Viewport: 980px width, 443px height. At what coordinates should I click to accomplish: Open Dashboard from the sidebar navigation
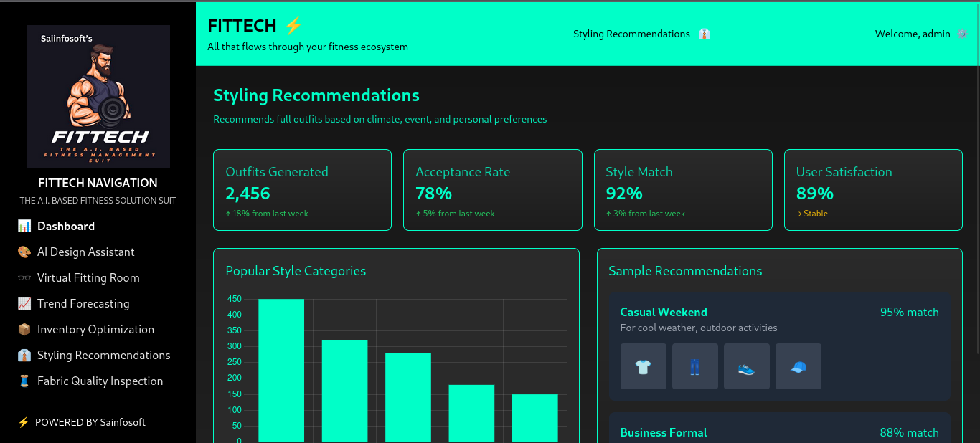click(66, 227)
